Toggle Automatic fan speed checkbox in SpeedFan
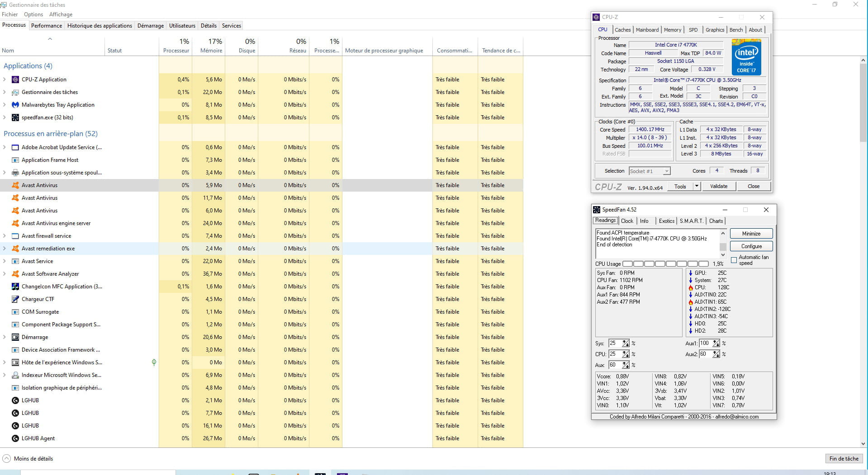This screenshot has width=868, height=475. [x=734, y=260]
